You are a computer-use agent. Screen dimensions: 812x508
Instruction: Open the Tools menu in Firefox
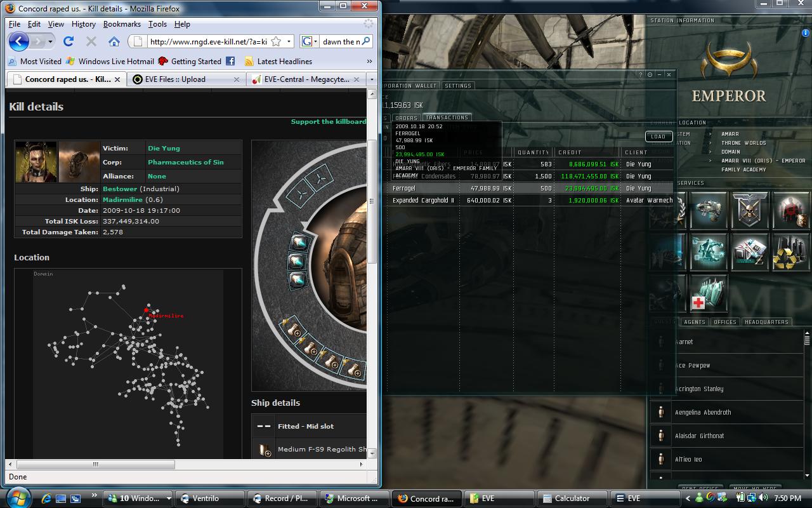point(157,24)
